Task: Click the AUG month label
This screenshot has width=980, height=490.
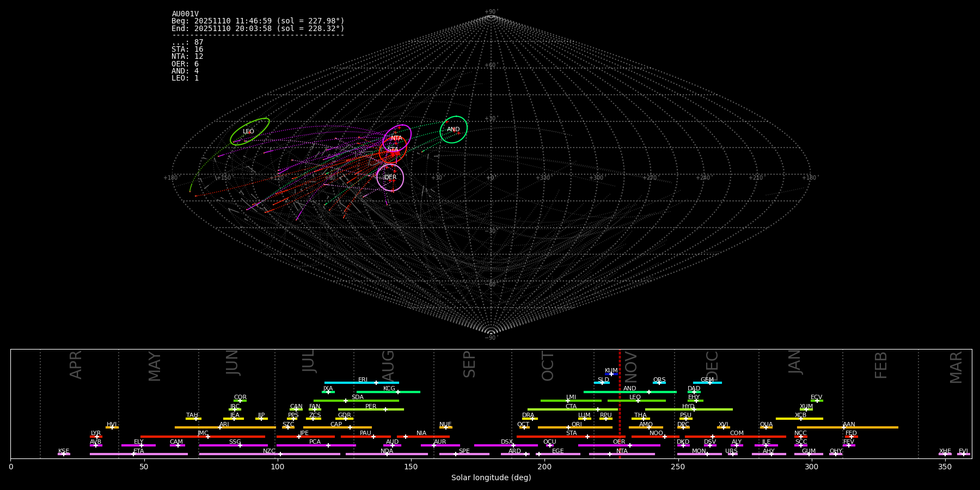Action: tap(388, 365)
